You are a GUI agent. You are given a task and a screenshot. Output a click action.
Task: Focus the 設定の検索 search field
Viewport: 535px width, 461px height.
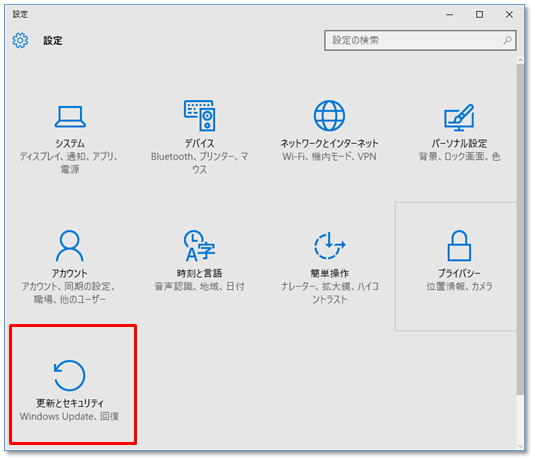[x=420, y=40]
